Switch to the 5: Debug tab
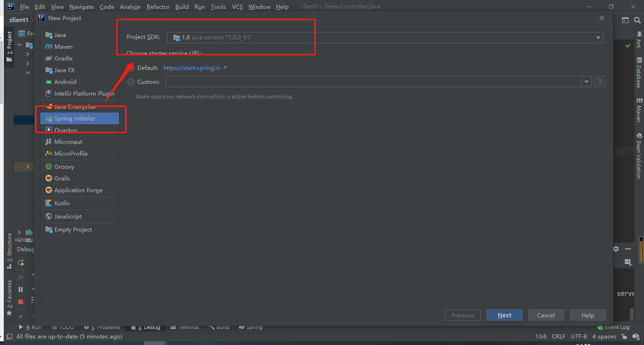The height and width of the screenshot is (345, 644). 145,327
